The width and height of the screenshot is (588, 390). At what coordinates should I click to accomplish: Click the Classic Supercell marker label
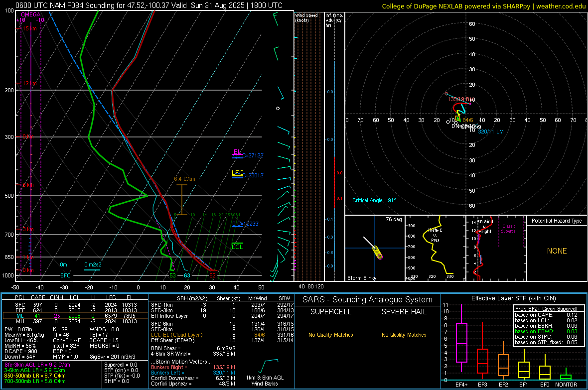[x=509, y=229]
